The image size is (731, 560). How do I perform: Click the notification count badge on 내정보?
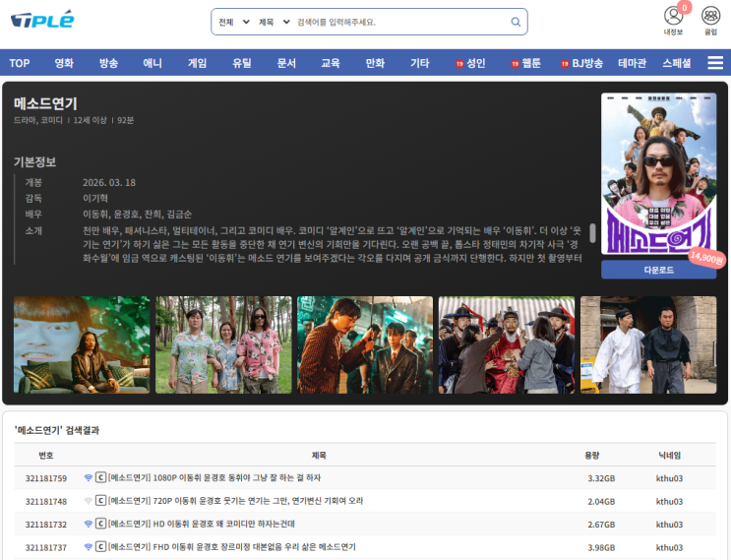pos(685,8)
